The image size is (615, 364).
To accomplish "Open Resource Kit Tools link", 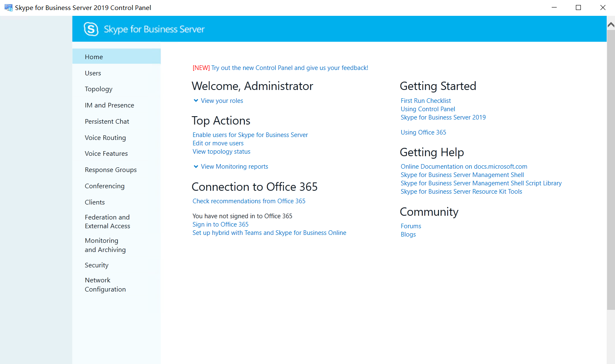I will (461, 192).
